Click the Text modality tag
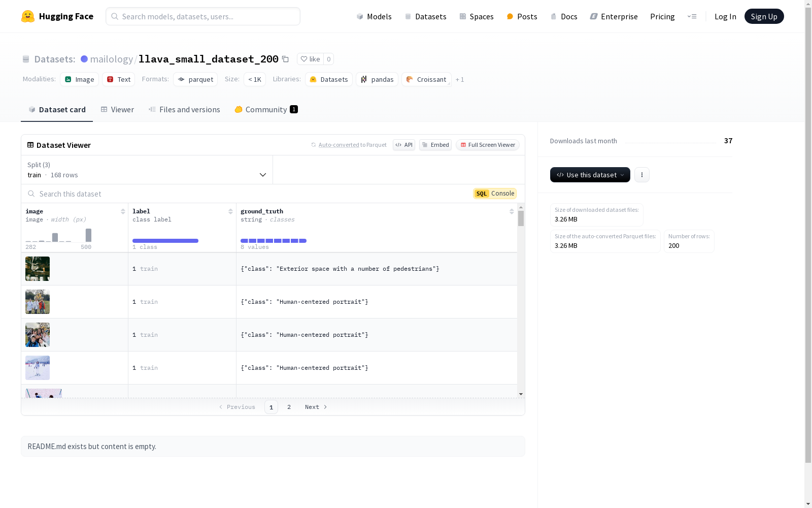The width and height of the screenshot is (812, 508). click(x=119, y=79)
